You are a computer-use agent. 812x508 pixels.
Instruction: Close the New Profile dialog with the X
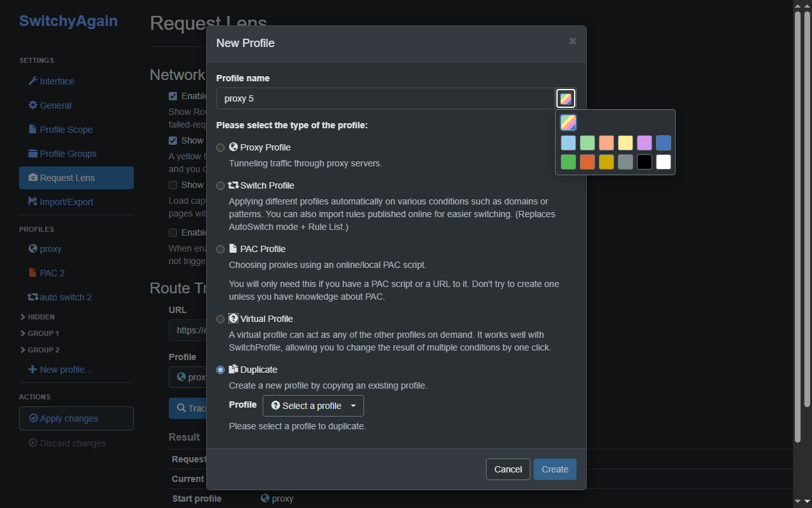[x=573, y=41]
